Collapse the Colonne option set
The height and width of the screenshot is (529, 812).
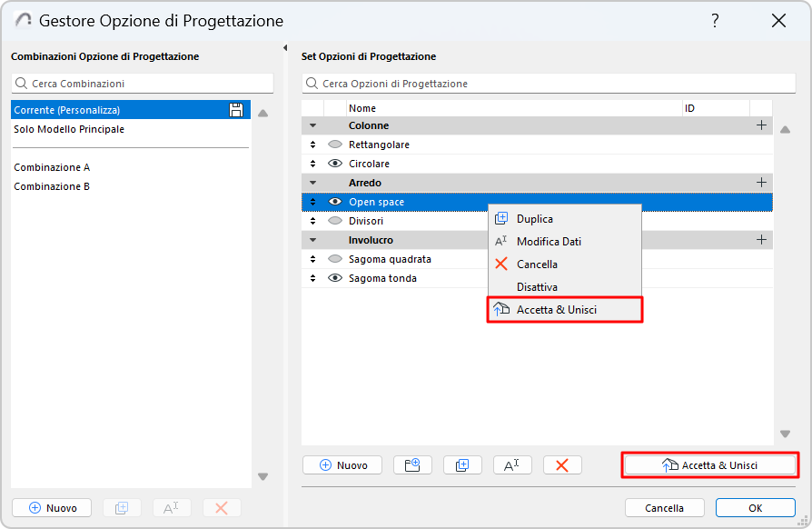click(313, 125)
